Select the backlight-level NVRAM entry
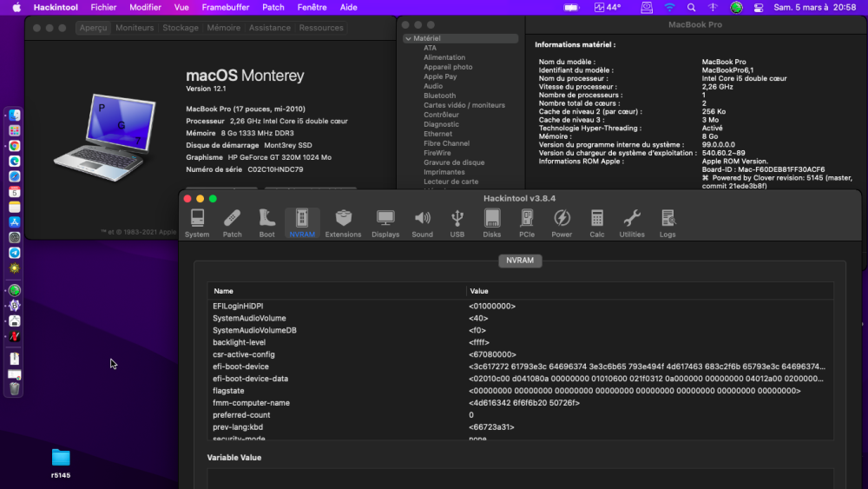The width and height of the screenshot is (868, 489). pos(520,342)
